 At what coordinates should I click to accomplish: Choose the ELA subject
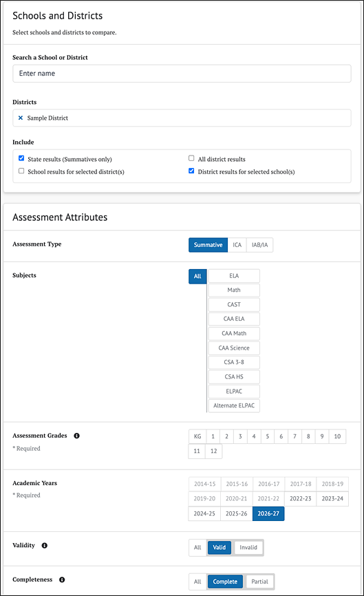tap(234, 276)
